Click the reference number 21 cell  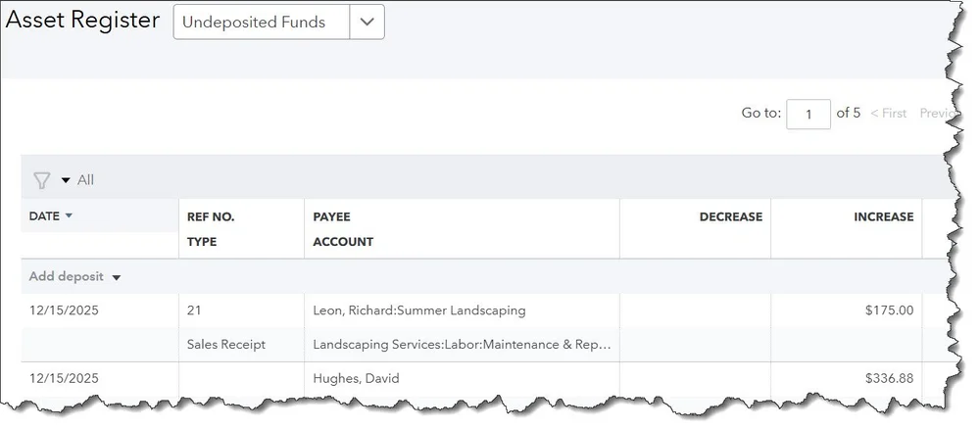point(194,310)
